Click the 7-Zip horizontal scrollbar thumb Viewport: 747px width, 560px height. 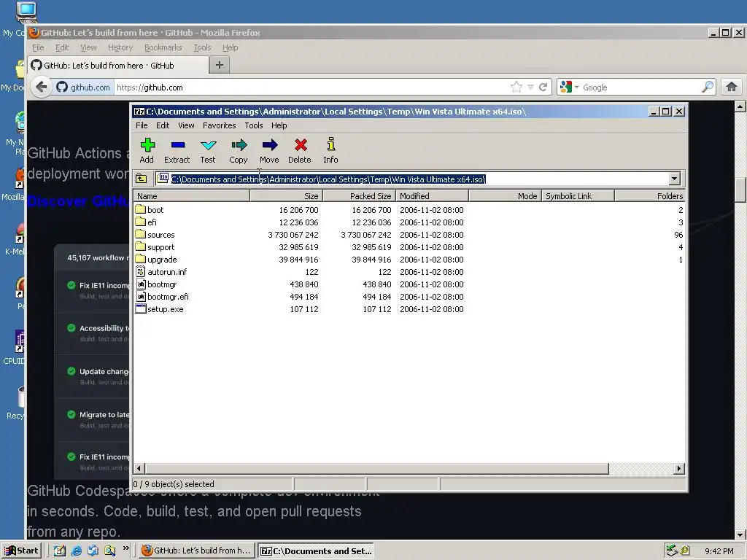(x=377, y=469)
